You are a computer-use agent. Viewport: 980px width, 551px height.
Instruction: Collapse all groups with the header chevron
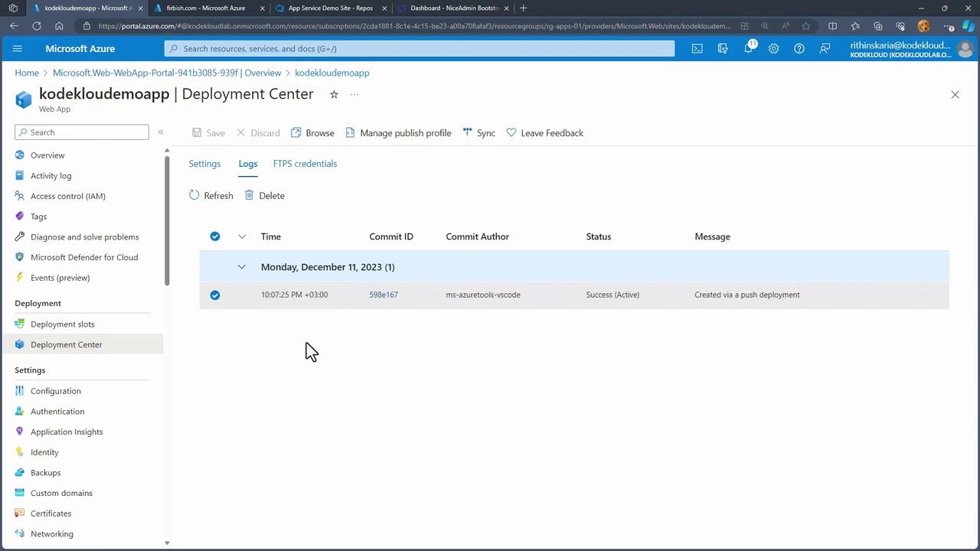click(x=242, y=236)
